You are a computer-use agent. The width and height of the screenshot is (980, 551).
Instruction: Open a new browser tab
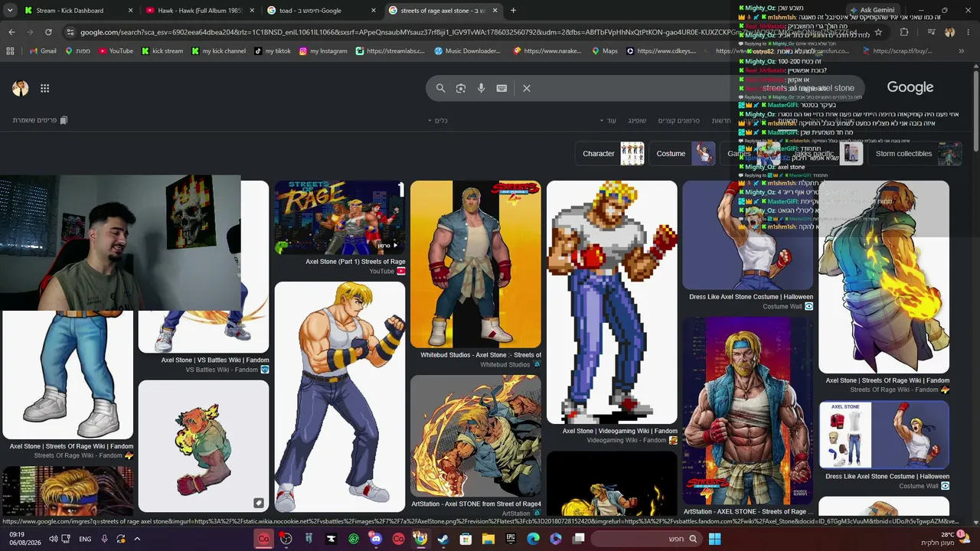[513, 11]
